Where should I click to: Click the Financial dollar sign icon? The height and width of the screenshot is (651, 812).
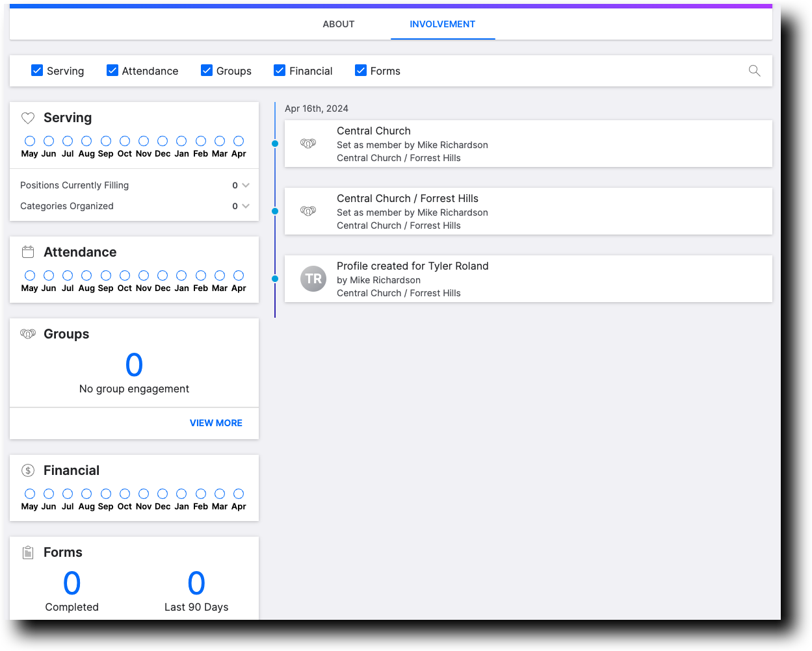point(27,470)
